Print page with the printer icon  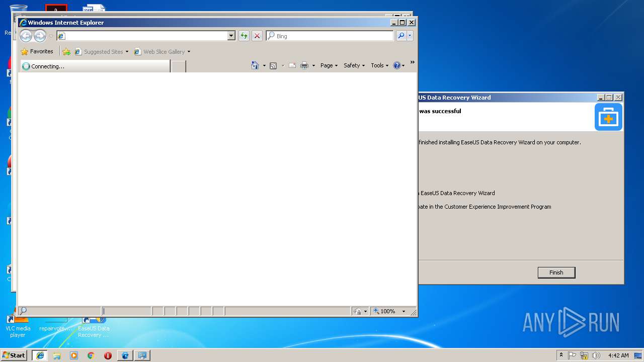click(304, 65)
